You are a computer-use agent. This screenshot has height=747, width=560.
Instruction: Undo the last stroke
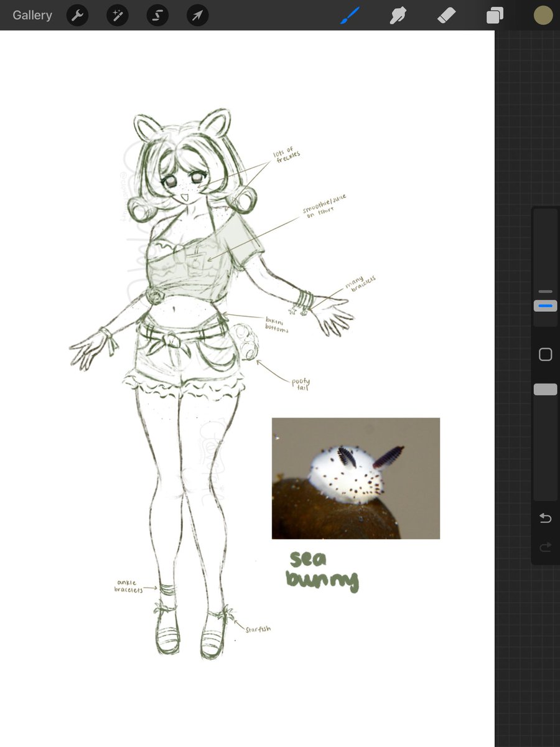point(546,518)
